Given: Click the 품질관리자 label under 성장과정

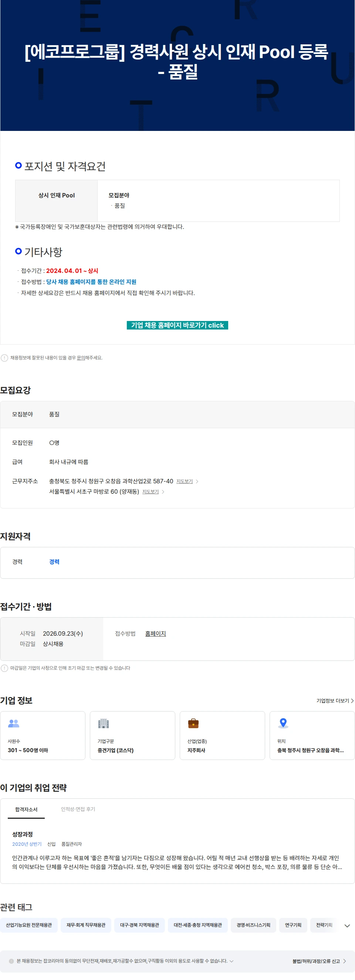Looking at the screenshot, I should (71, 844).
